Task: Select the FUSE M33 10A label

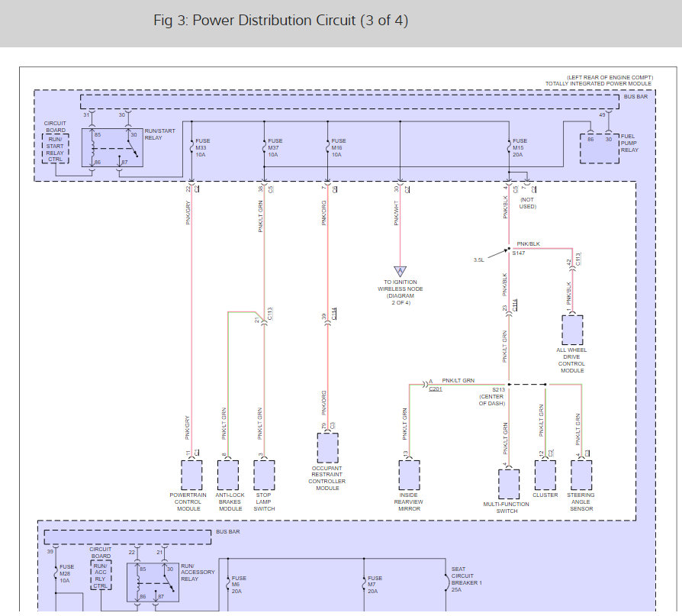Action: tap(202, 147)
